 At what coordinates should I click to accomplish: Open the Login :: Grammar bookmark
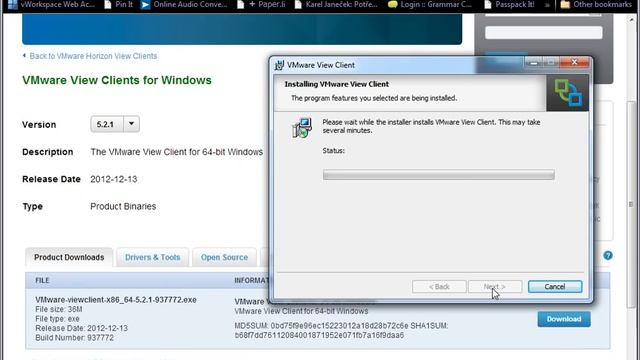(x=430, y=4)
